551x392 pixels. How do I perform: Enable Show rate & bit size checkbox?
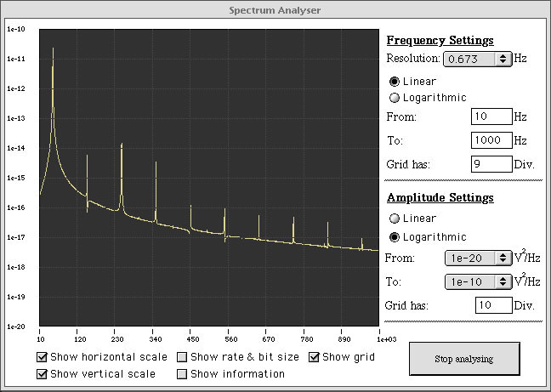pos(182,357)
